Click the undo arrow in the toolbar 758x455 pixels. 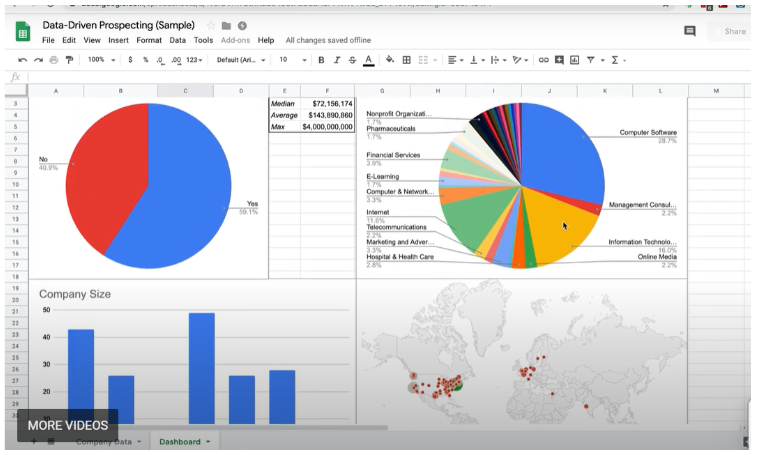[22, 60]
